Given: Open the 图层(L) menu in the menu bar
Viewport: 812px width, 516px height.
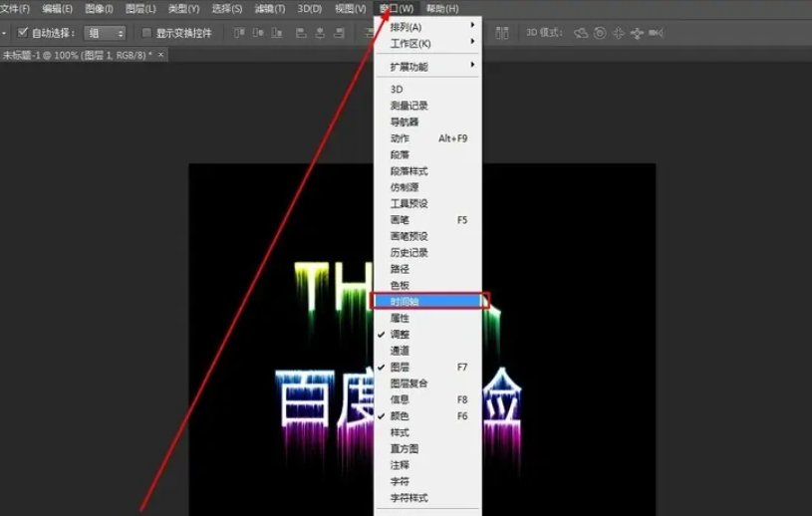Looking at the screenshot, I should (x=140, y=9).
